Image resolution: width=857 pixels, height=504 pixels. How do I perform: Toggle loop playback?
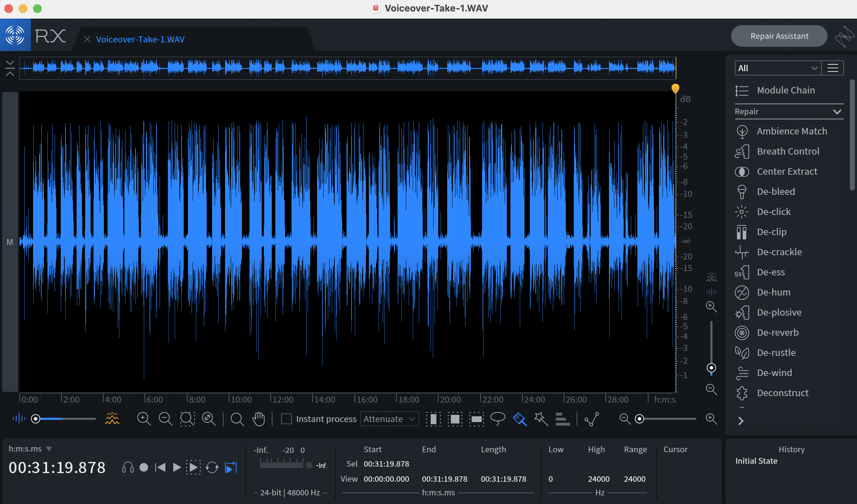click(212, 467)
